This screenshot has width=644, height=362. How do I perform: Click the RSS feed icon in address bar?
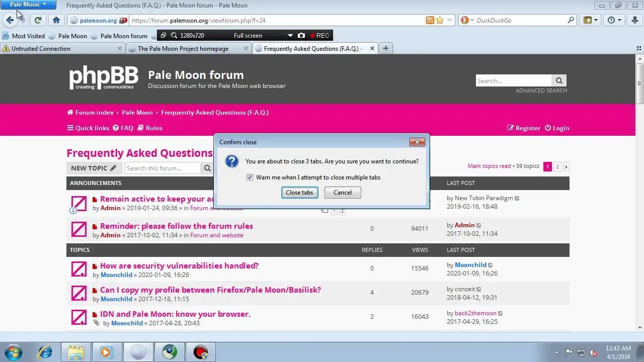pyautogui.click(x=430, y=20)
